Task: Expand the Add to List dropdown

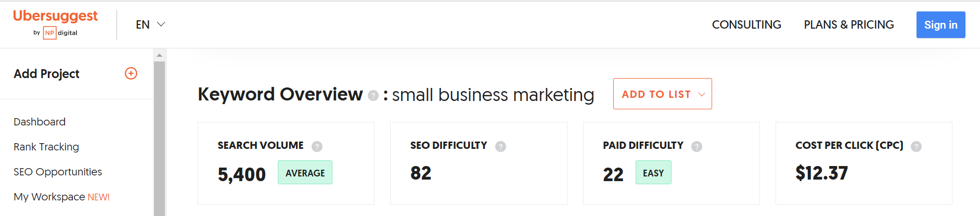Action: [x=662, y=94]
